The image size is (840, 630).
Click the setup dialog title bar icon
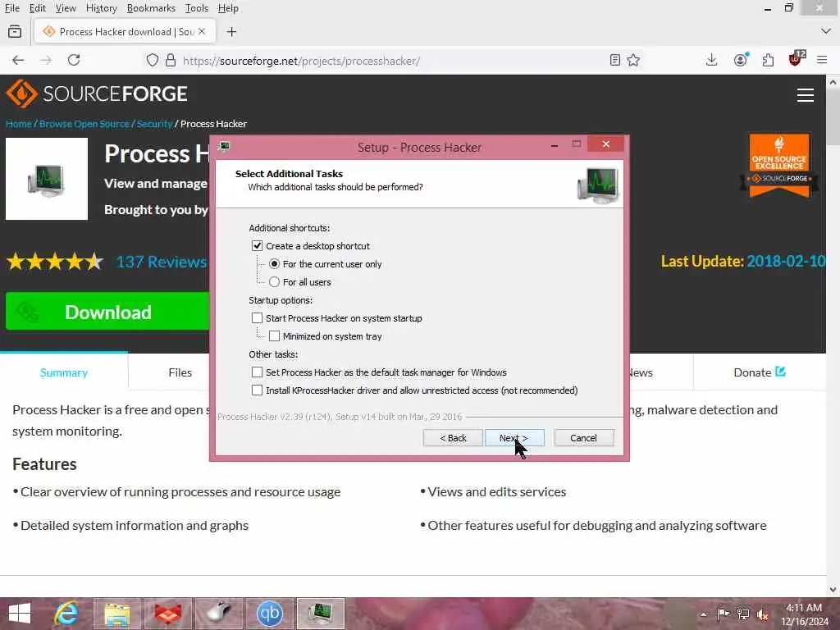(225, 146)
